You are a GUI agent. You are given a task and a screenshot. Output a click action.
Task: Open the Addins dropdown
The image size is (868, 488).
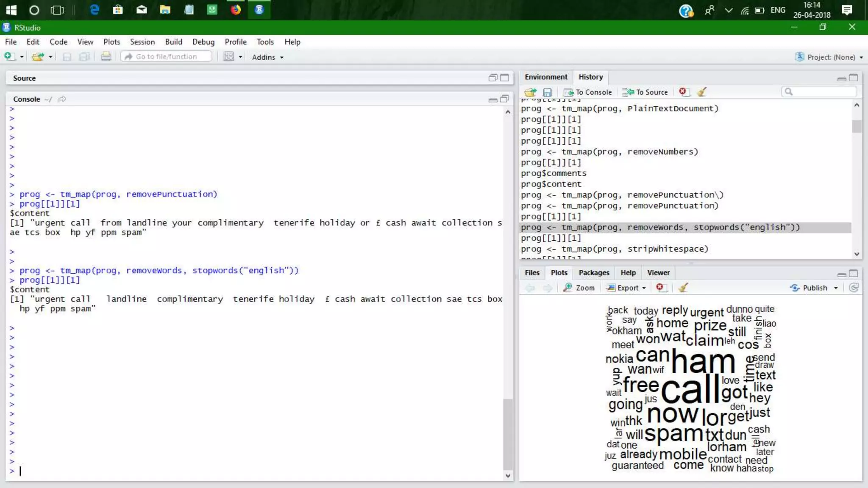click(267, 57)
